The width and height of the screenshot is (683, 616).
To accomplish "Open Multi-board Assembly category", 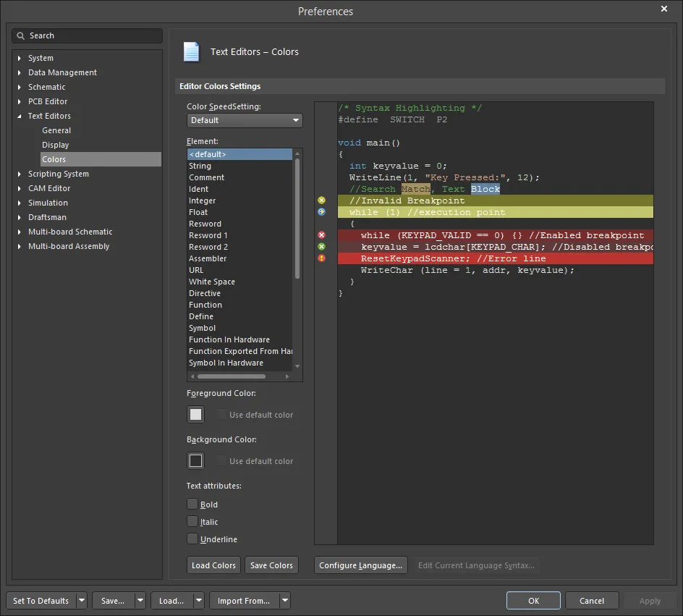I will tap(69, 246).
